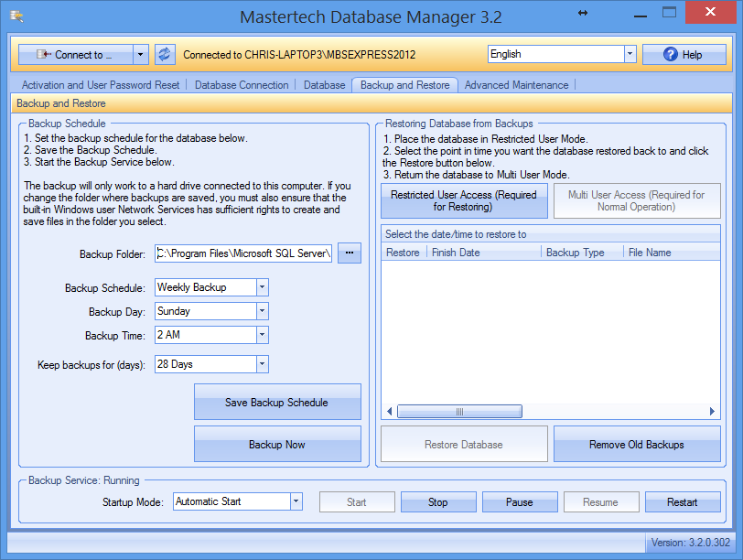This screenshot has width=743, height=560.
Task: Expand the Connect to dropdown arrow
Action: pyautogui.click(x=141, y=55)
